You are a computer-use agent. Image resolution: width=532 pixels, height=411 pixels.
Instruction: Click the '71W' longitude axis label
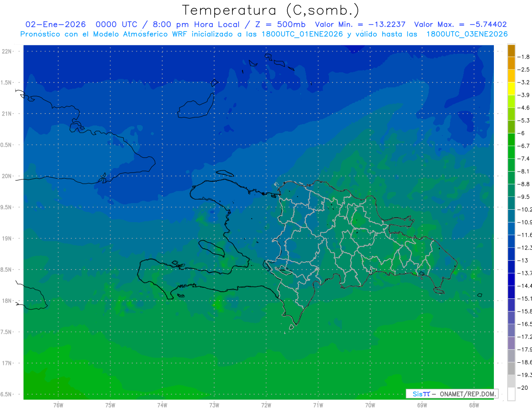click(x=318, y=405)
